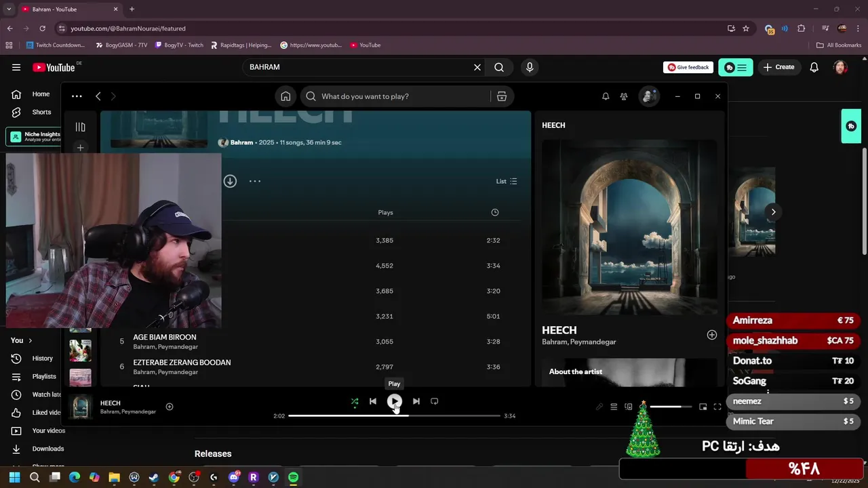
Task: Open All Bookmarks folder
Action: tap(839, 45)
